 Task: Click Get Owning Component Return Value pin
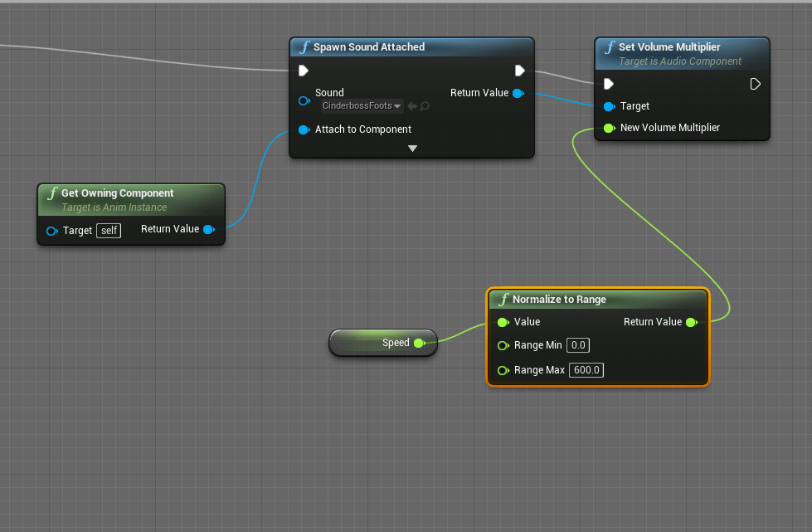pyautogui.click(x=208, y=229)
